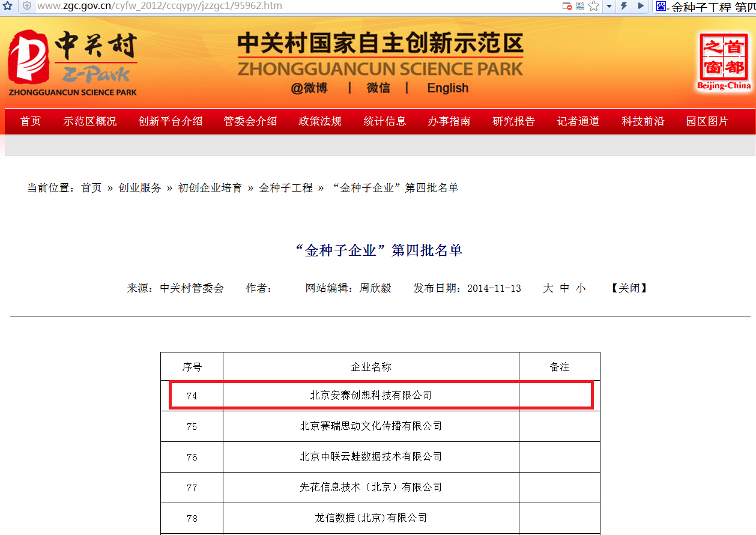The height and width of the screenshot is (535, 756).
Task: Open the 首页 navigation menu item
Action: [31, 121]
